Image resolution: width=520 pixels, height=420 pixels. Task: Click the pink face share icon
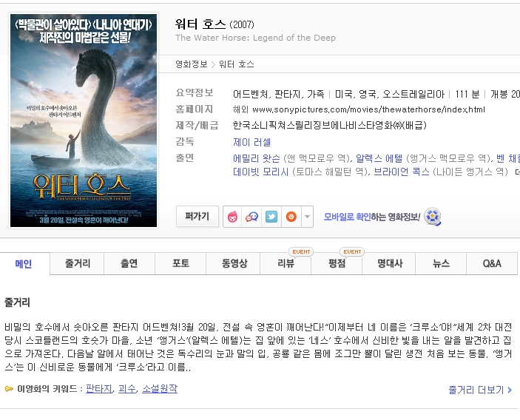coord(232,217)
